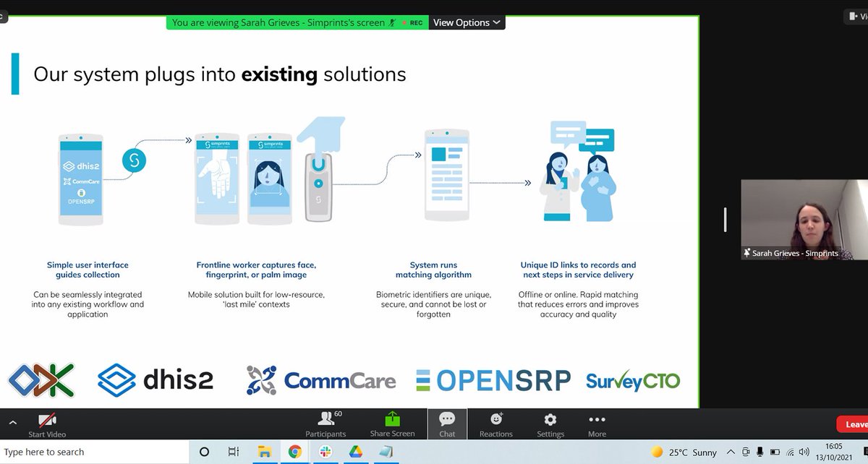The image size is (868, 464).
Task: Click 'Offline or online. Rapid matching' paragraph
Action: [579, 304]
